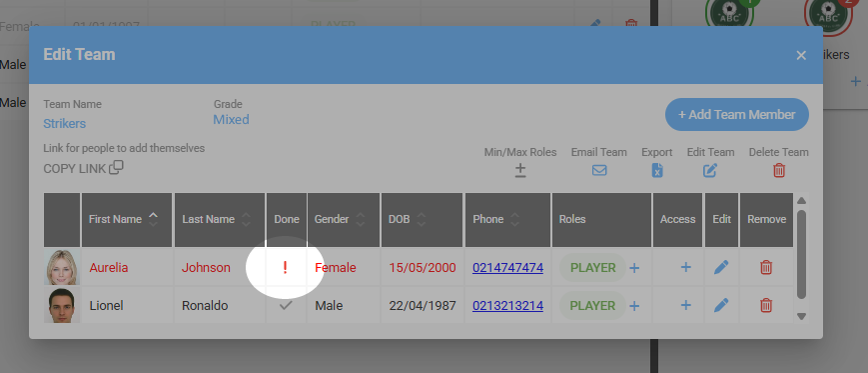
Task: Click the last name Johnson
Action: point(206,268)
